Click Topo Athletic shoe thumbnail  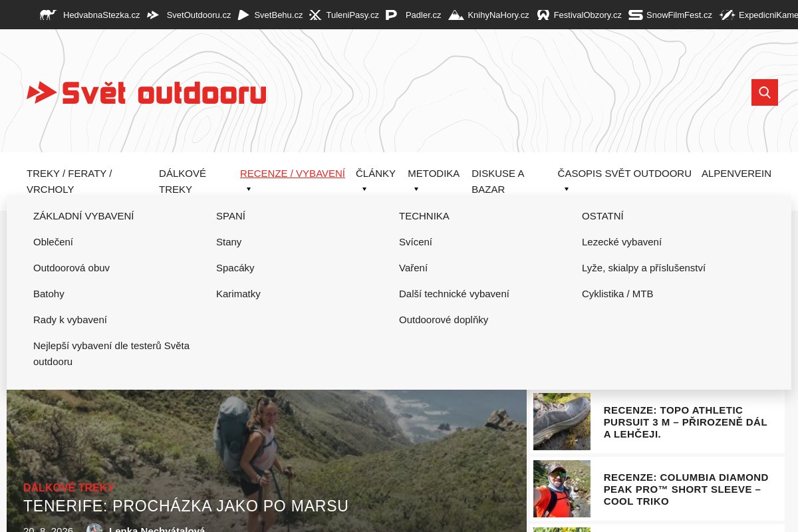pyautogui.click(x=562, y=422)
